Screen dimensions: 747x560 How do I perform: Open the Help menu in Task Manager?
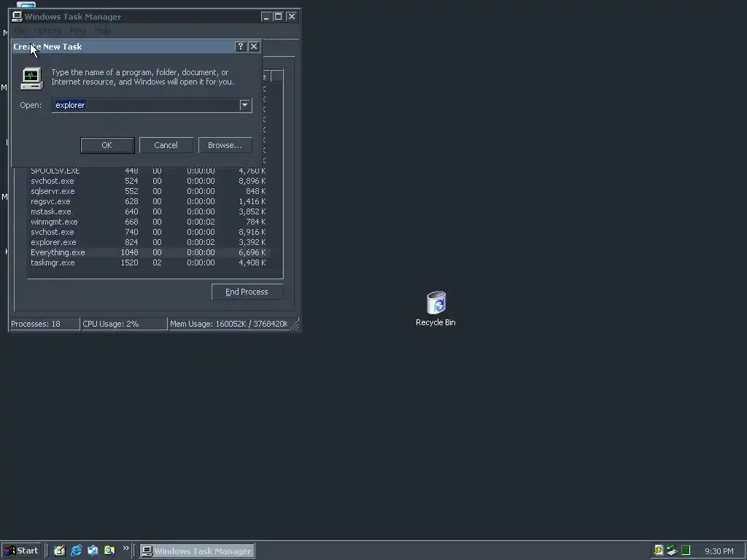pyautogui.click(x=102, y=31)
